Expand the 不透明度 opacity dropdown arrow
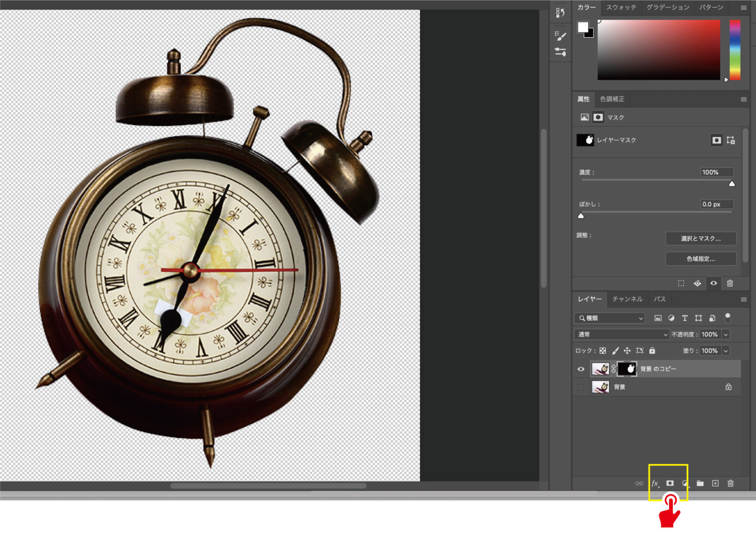Viewport: 756px width, 539px height. pyautogui.click(x=726, y=335)
